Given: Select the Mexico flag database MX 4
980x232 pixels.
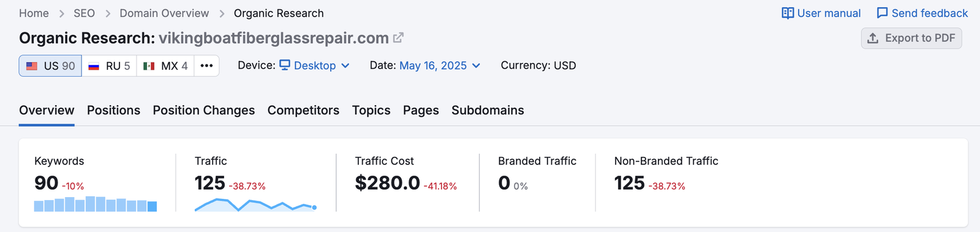Looking at the screenshot, I should [x=165, y=65].
